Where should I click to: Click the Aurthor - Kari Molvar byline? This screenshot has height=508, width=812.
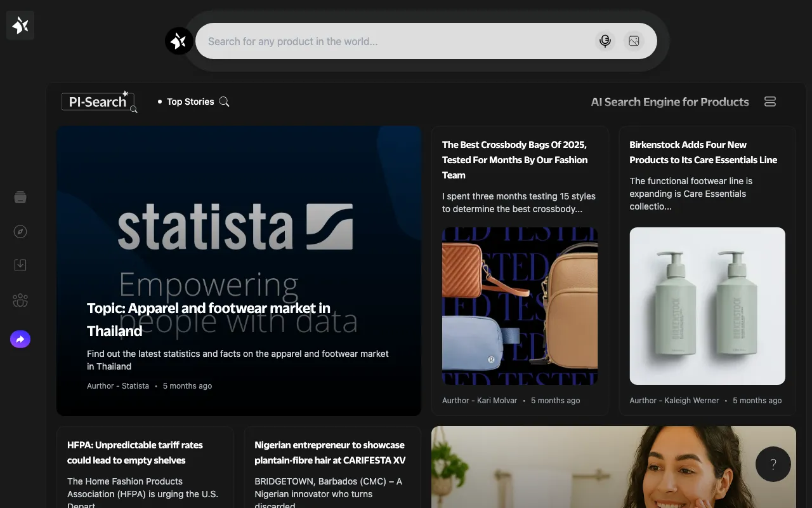tap(480, 401)
